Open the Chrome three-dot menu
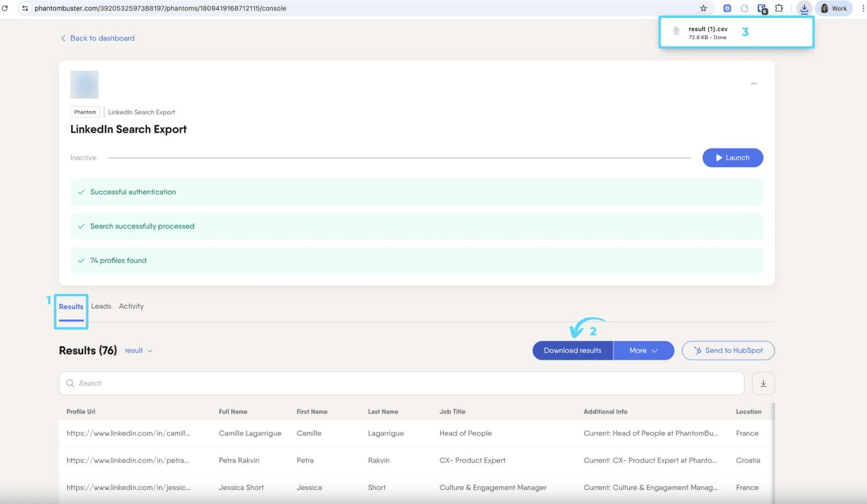Image resolution: width=867 pixels, height=504 pixels. click(863, 8)
